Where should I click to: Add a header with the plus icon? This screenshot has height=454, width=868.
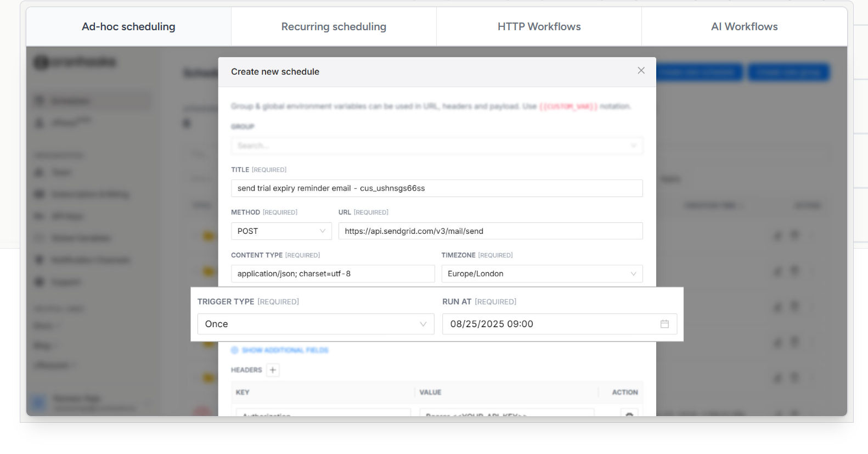273,370
